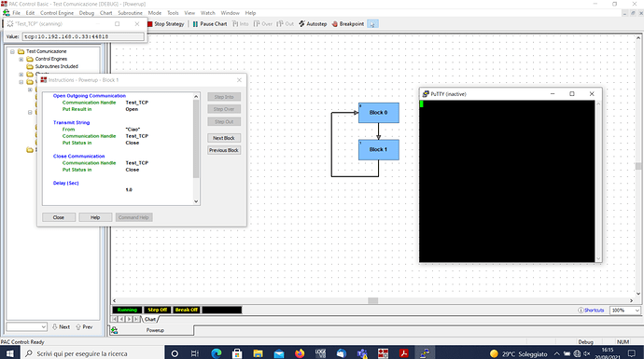
Task: Click the Previous Block button
Action: coord(224,150)
